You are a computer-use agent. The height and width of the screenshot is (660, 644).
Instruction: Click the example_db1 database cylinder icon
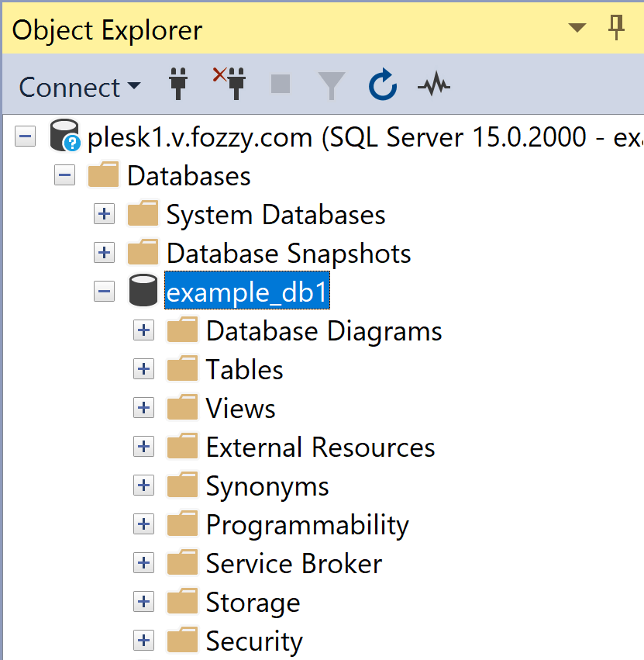pos(143,290)
